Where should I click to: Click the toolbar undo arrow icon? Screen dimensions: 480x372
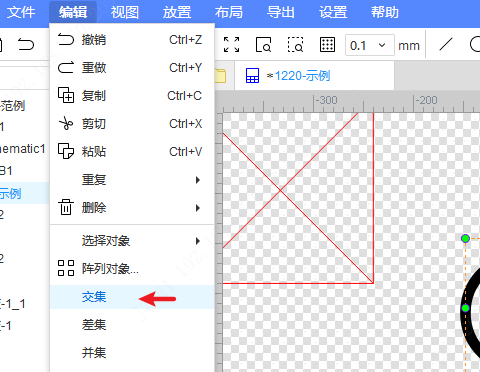[26, 44]
